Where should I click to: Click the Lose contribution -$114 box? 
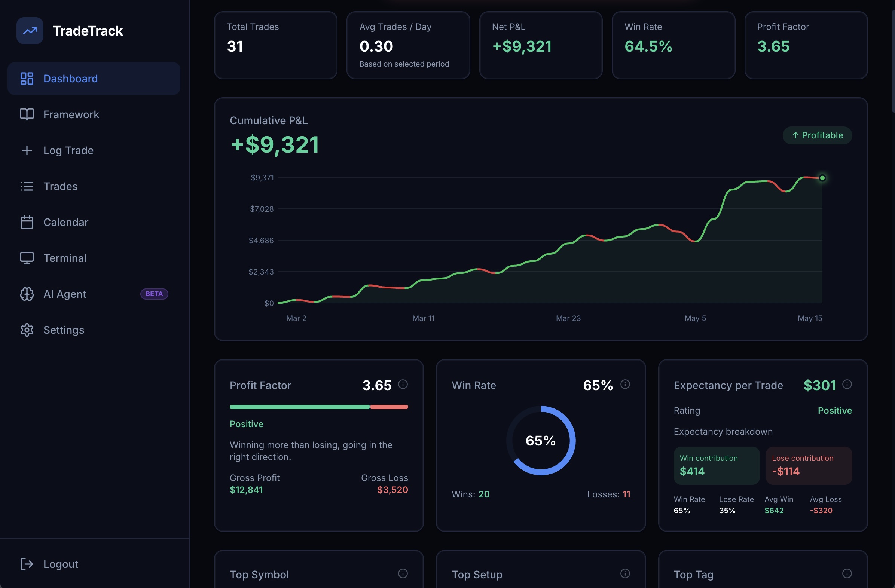[809, 465]
